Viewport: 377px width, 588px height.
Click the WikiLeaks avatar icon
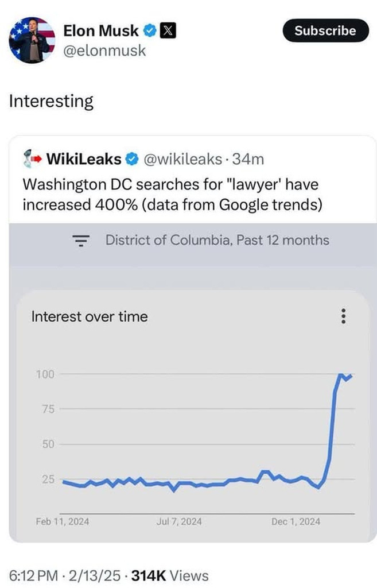(30, 158)
